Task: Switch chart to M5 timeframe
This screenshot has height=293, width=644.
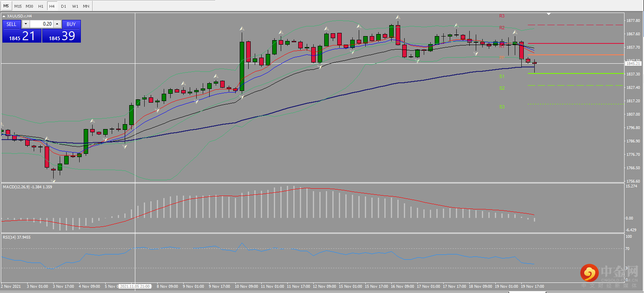Action: 6,6
